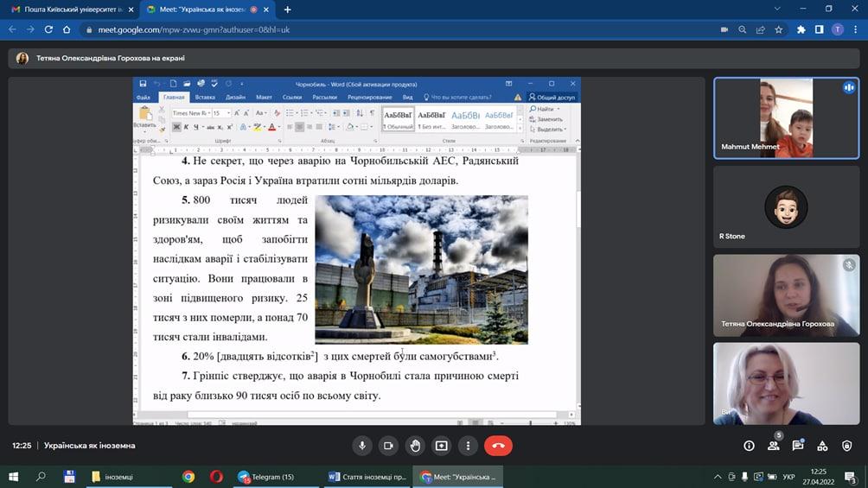Open chat with everyone panel
Viewport: 868px width, 488px height.
coord(798,446)
